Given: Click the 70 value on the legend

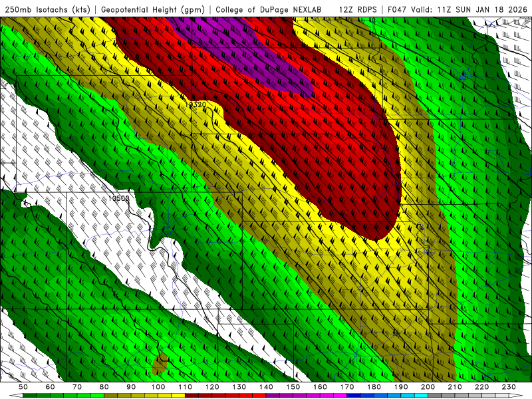Looking at the screenshot, I should point(76,387).
